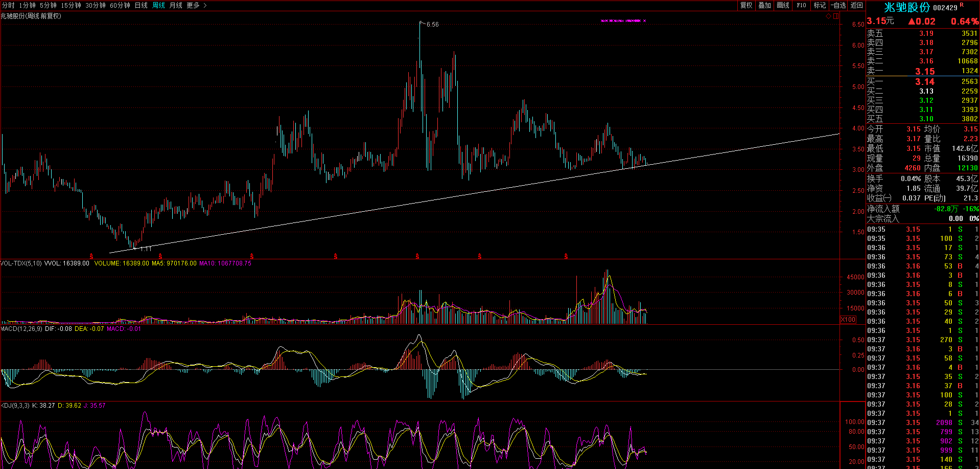The image size is (980, 469).
Task: Click the current price 3.15元 display
Action: pos(880,21)
